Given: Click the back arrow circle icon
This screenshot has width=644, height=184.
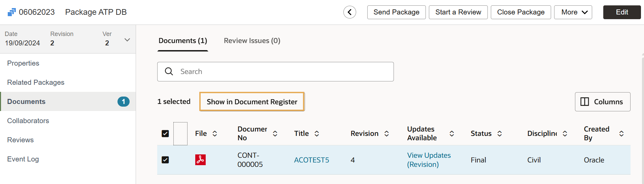Looking at the screenshot, I should point(349,12).
